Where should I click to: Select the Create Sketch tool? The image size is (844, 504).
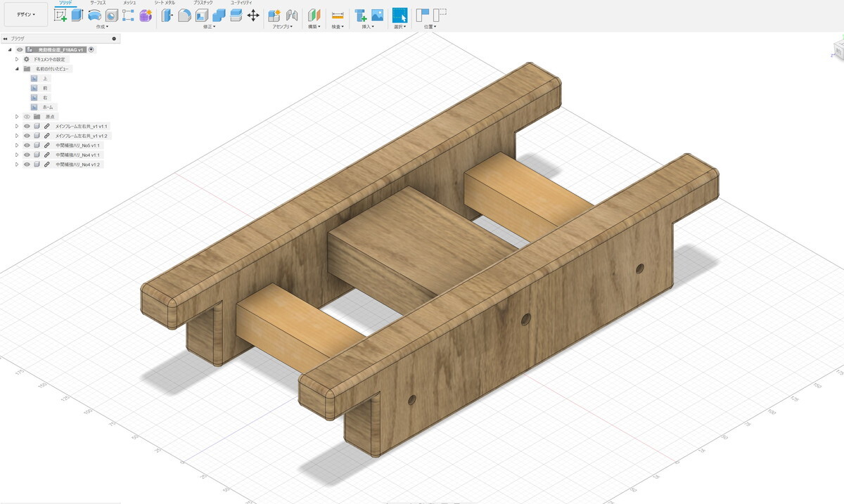pyautogui.click(x=60, y=15)
